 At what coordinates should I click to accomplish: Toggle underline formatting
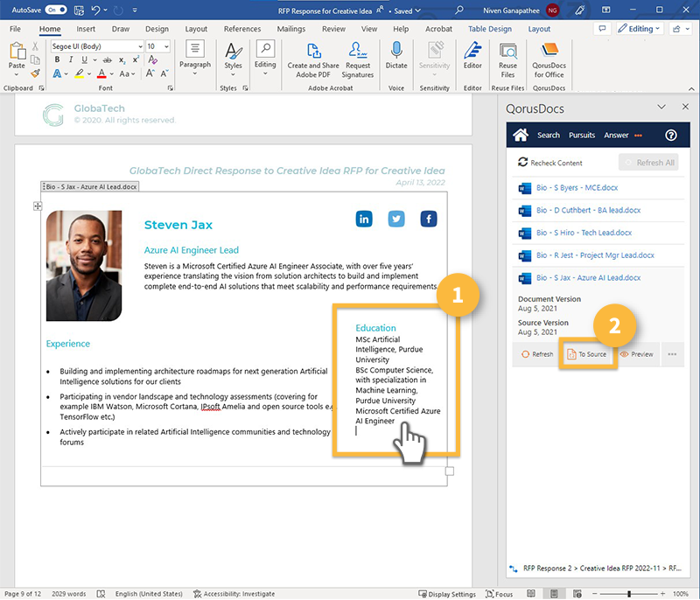click(84, 59)
